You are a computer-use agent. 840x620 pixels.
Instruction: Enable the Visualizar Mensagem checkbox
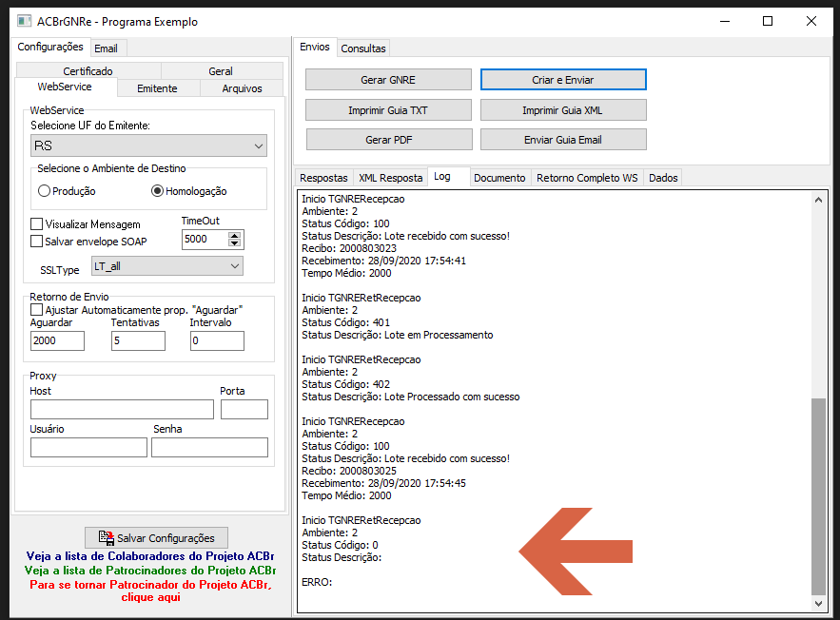coord(36,223)
